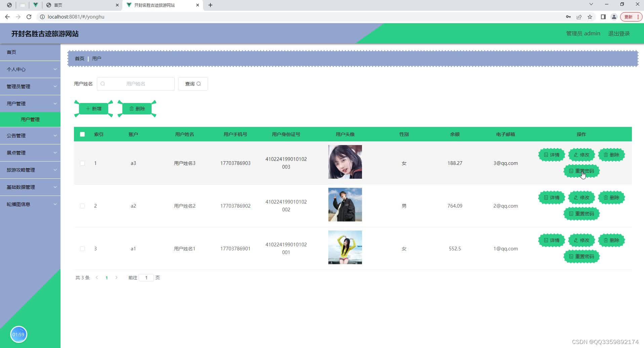Click the 查询 search button

click(x=193, y=84)
